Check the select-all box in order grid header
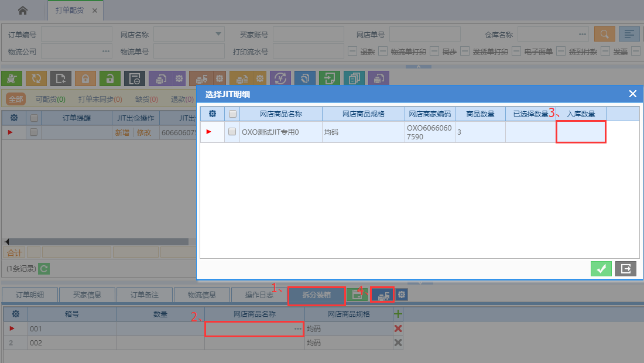Image resolution: width=644 pixels, height=363 pixels. pyautogui.click(x=34, y=118)
